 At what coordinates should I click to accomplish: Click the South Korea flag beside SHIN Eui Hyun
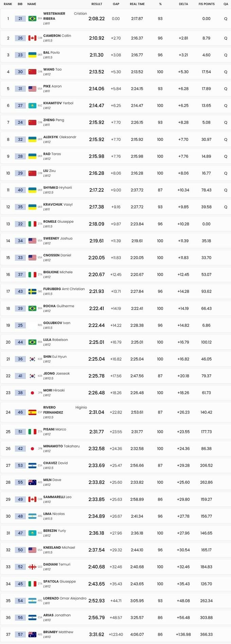32,359
